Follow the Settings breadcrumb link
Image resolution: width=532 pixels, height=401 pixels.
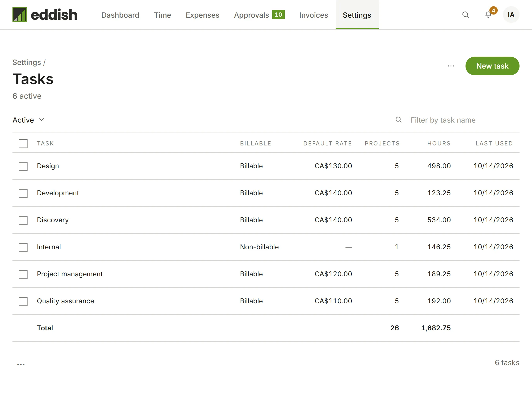click(27, 62)
